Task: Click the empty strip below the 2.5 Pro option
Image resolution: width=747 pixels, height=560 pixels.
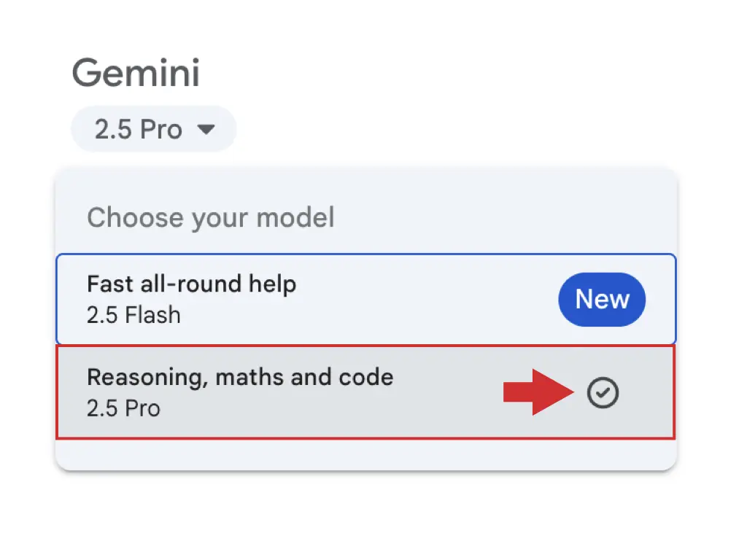Action: pos(365,455)
